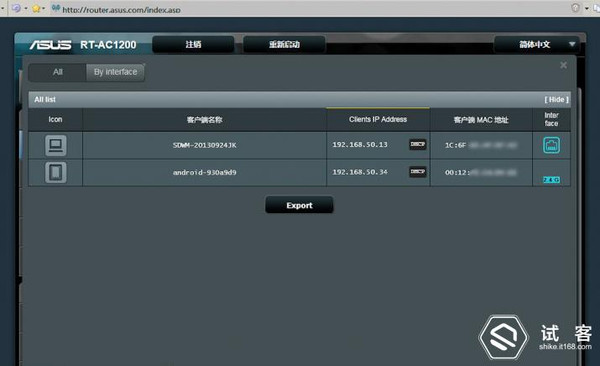Sort by Clients IP Address column

[x=378, y=119]
